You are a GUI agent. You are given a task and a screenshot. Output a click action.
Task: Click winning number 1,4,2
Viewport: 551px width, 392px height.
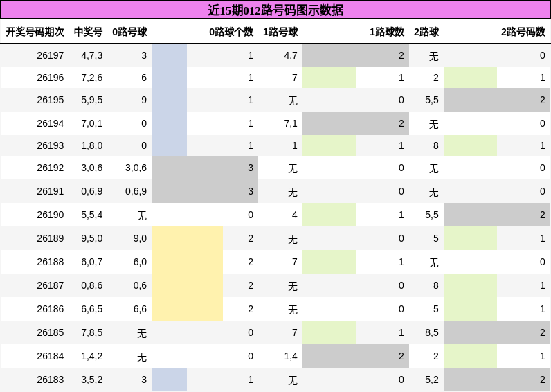(91, 356)
